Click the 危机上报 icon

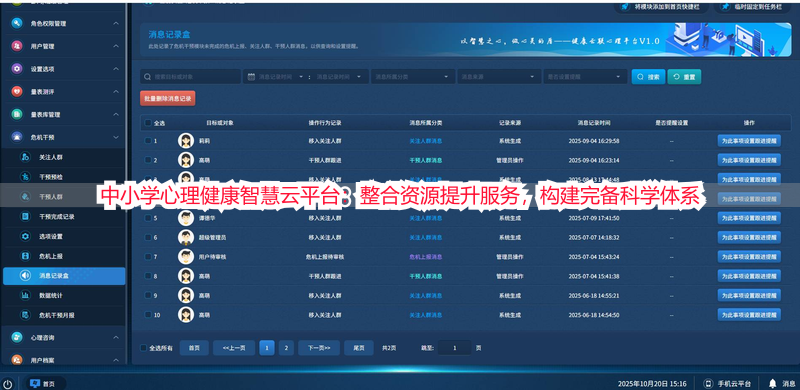tap(25, 256)
